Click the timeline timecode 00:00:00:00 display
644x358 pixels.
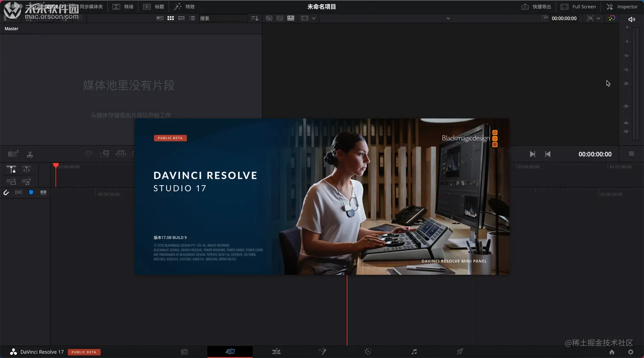click(x=595, y=154)
